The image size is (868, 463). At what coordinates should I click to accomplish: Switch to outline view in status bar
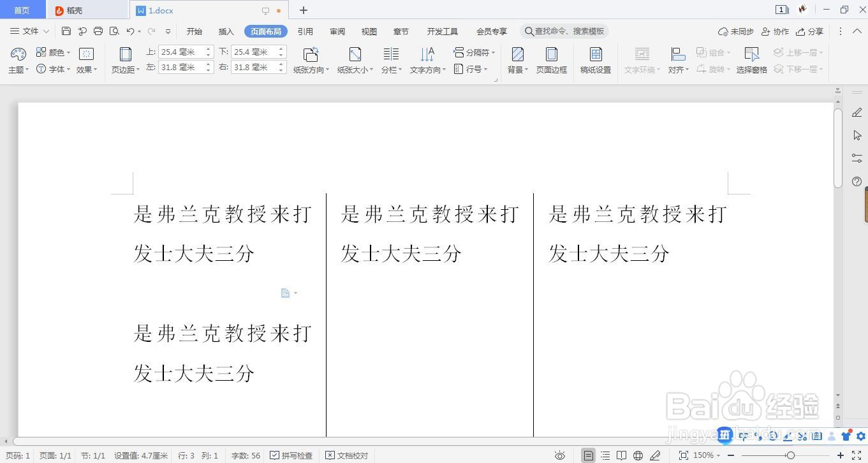tap(605, 455)
